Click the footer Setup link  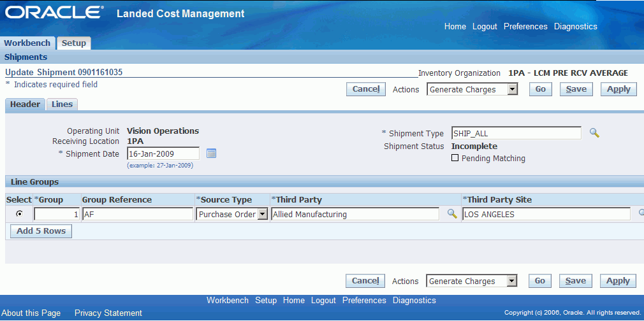(x=266, y=301)
